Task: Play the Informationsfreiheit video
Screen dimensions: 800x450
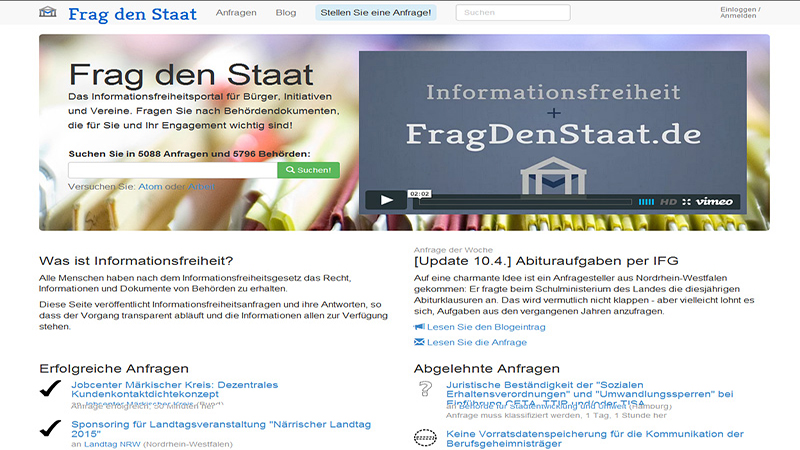Action: click(386, 200)
